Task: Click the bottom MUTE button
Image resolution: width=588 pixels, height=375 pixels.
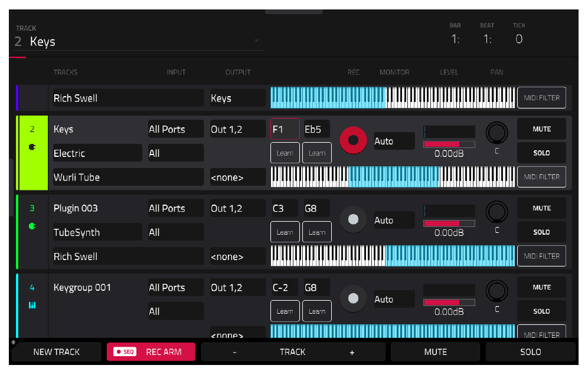Action: 435,352
